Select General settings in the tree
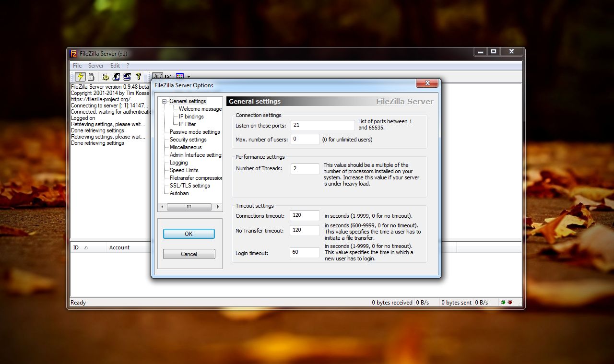 coord(188,101)
